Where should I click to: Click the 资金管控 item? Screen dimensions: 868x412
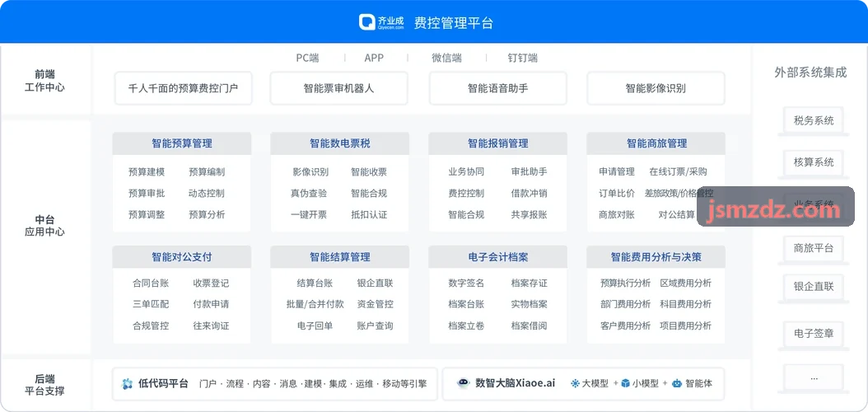pyautogui.click(x=376, y=304)
